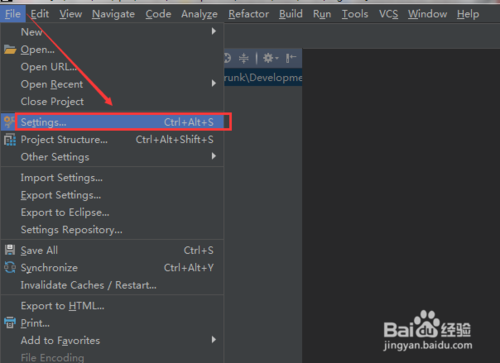Click the Project Structure grid icon
The width and height of the screenshot is (500, 363).
[10, 140]
